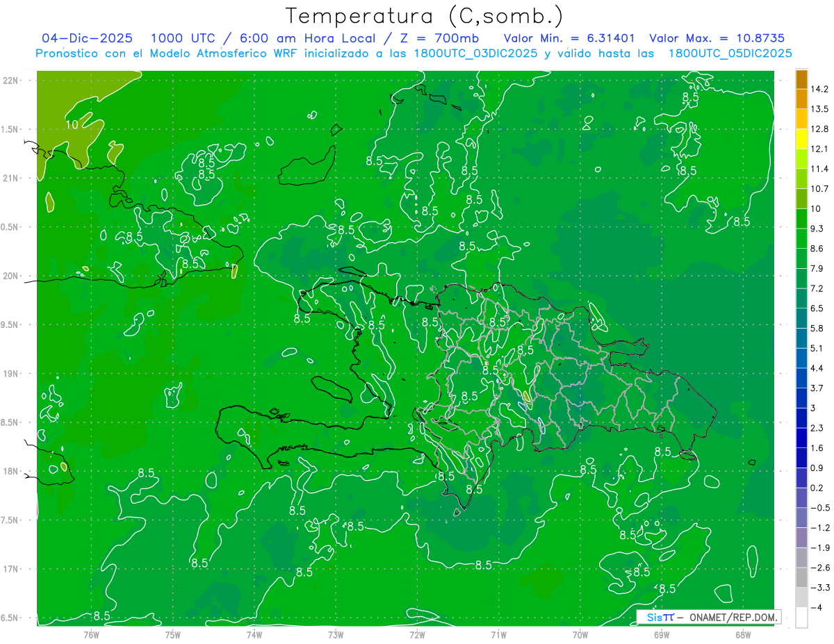This screenshot has width=834, height=644.
Task: Click the 22N latitude axis label
Action: (x=10, y=81)
